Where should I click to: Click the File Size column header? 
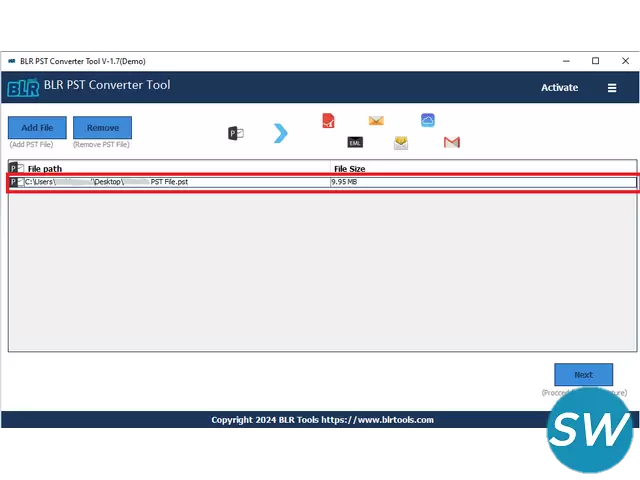click(349, 169)
